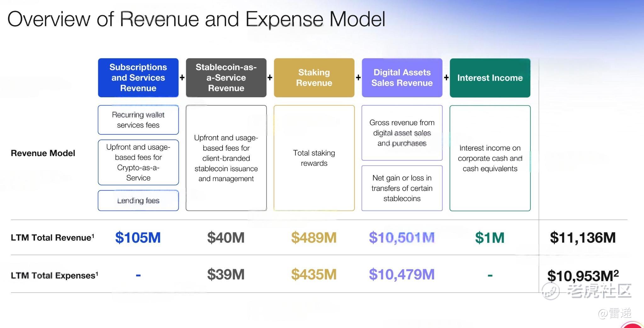Viewport: 644px width, 328px height.
Task: Click the Subscriptions and Services Revenue box
Action: point(138,78)
